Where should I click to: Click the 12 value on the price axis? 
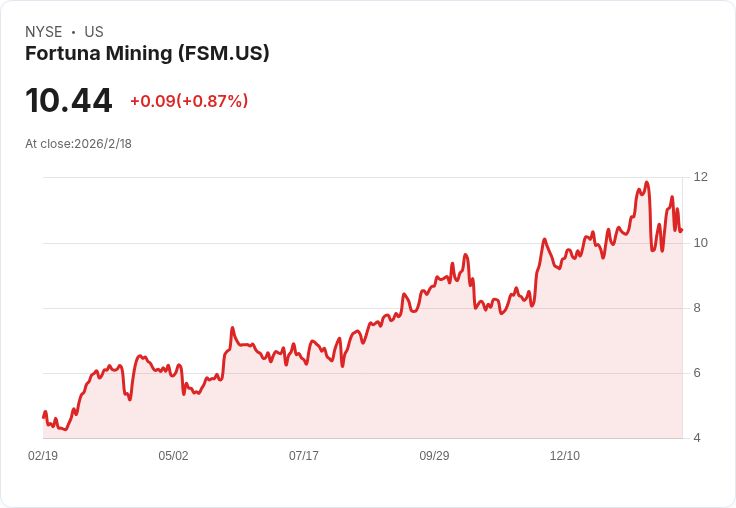[x=700, y=177]
